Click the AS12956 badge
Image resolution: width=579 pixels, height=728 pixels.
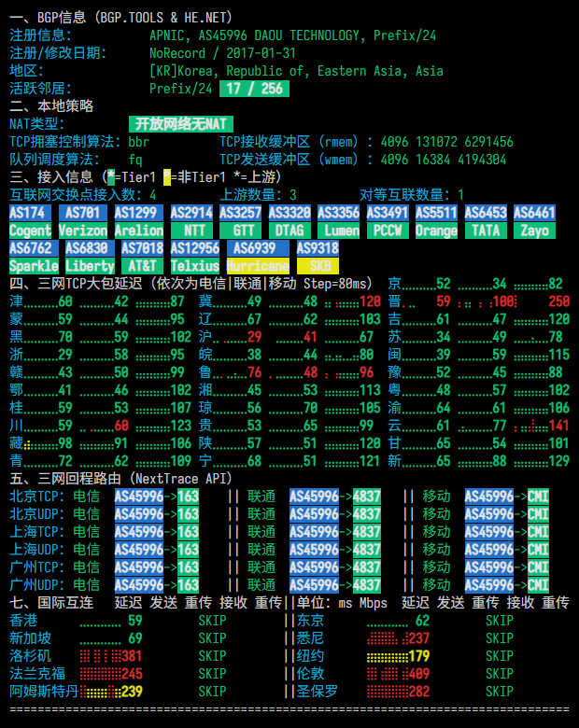[194, 248]
